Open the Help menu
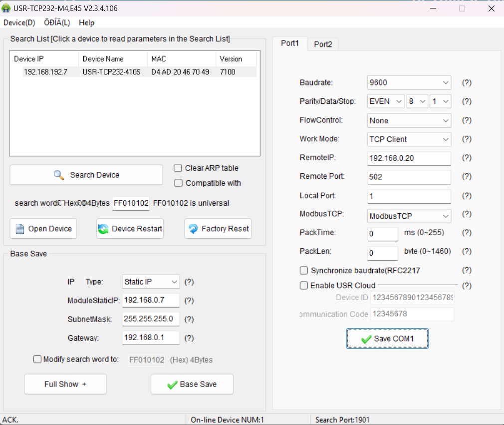The width and height of the screenshot is (504, 425). (x=86, y=22)
